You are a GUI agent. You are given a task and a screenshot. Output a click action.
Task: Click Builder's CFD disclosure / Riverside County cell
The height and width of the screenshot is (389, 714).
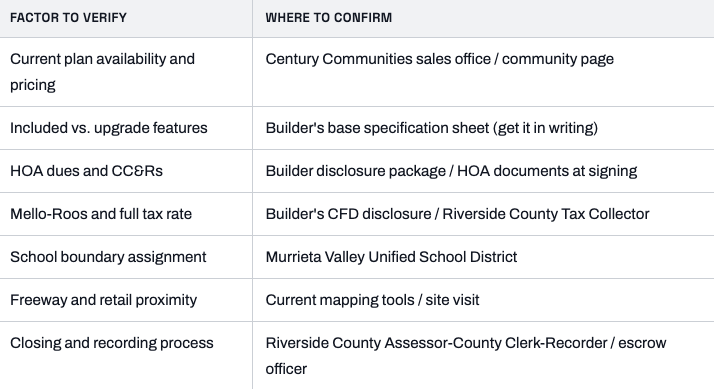(483, 214)
